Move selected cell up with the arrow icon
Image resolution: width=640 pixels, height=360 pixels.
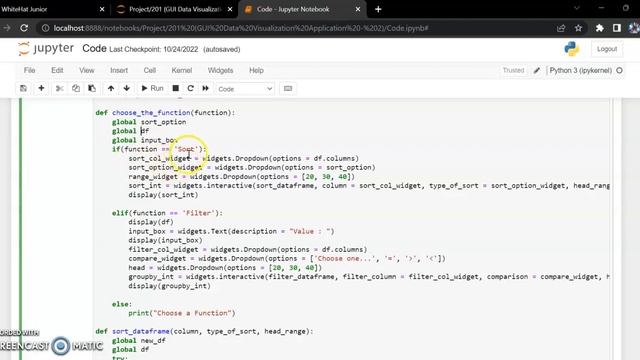coord(111,88)
